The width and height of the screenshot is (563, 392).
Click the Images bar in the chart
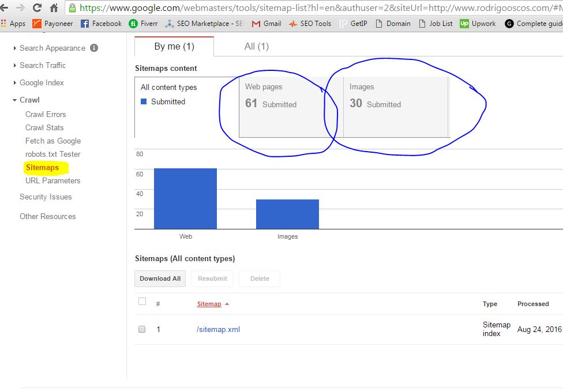coord(287,214)
